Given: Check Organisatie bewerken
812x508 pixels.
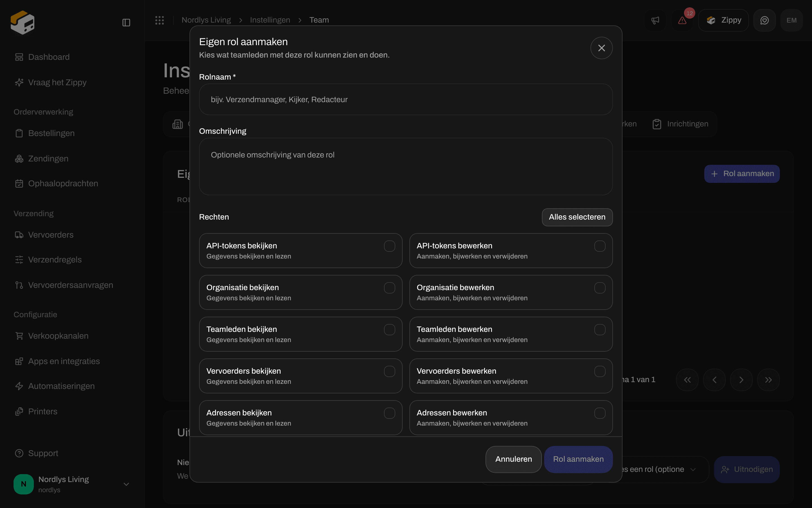Looking at the screenshot, I should point(600,288).
